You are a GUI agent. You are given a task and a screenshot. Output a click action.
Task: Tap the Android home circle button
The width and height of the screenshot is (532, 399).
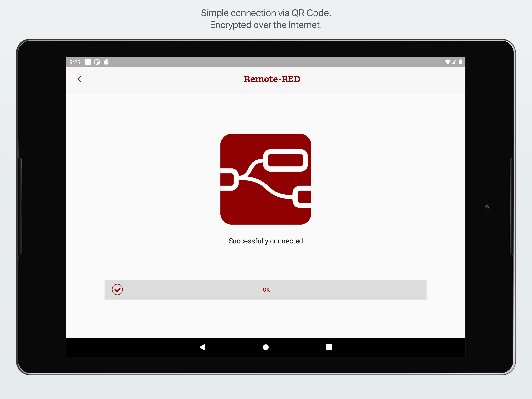tap(266, 347)
